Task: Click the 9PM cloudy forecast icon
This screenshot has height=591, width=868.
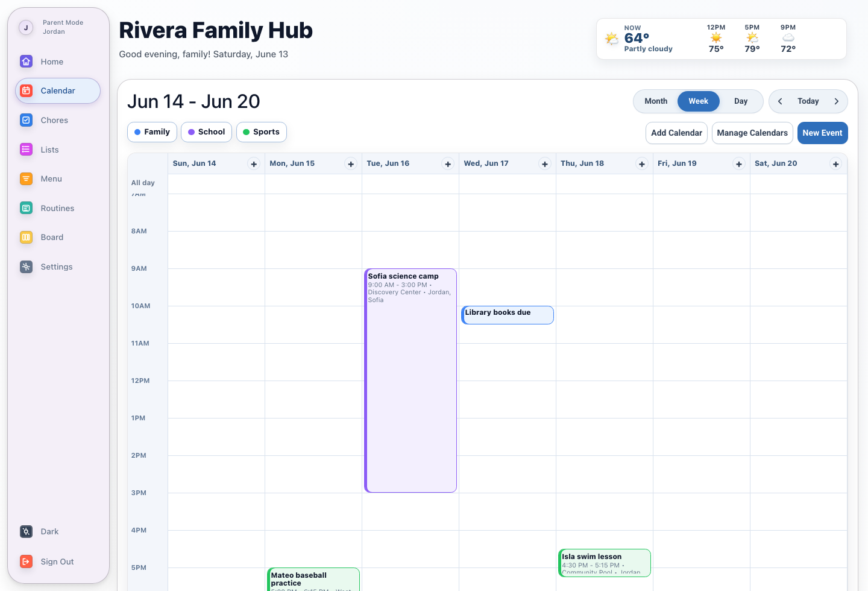Action: pos(788,37)
